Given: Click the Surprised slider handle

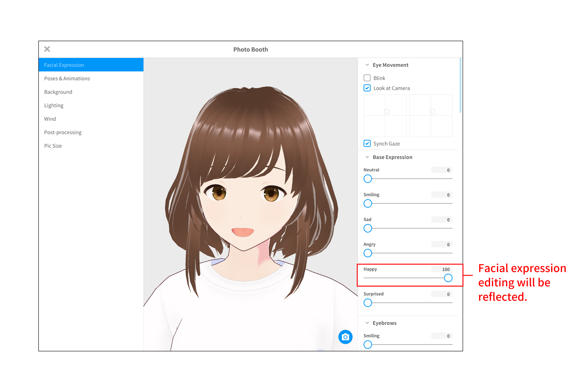Looking at the screenshot, I should click(x=368, y=303).
